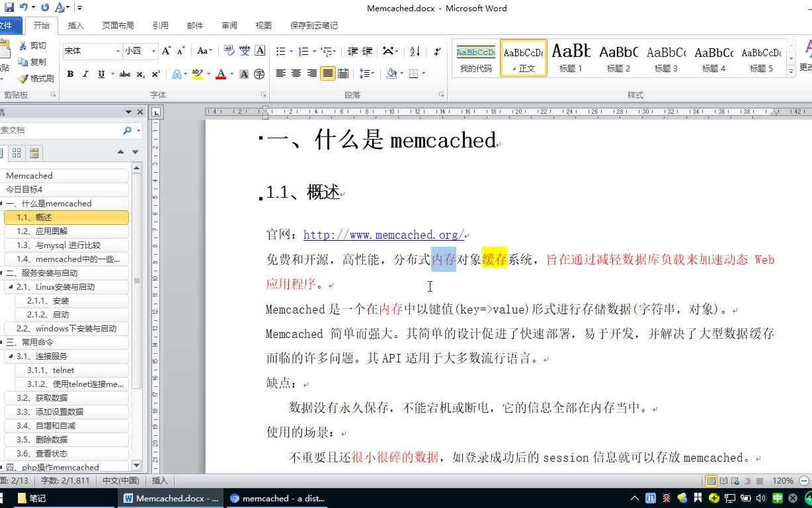812x508 pixels.
Task: Switch to draft view in status bar
Action: (760, 481)
